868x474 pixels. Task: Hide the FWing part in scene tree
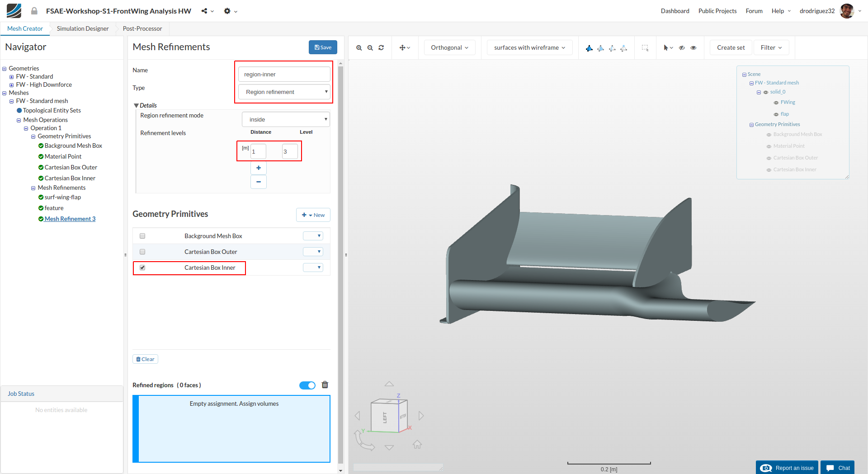[x=776, y=103]
